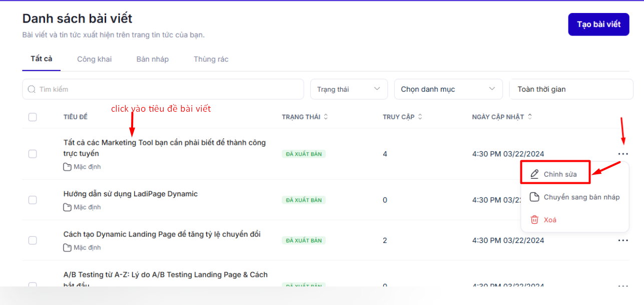Choose Chỉnh sửa in the context menu
Viewport: 644px width, 305px height.
tap(555, 173)
